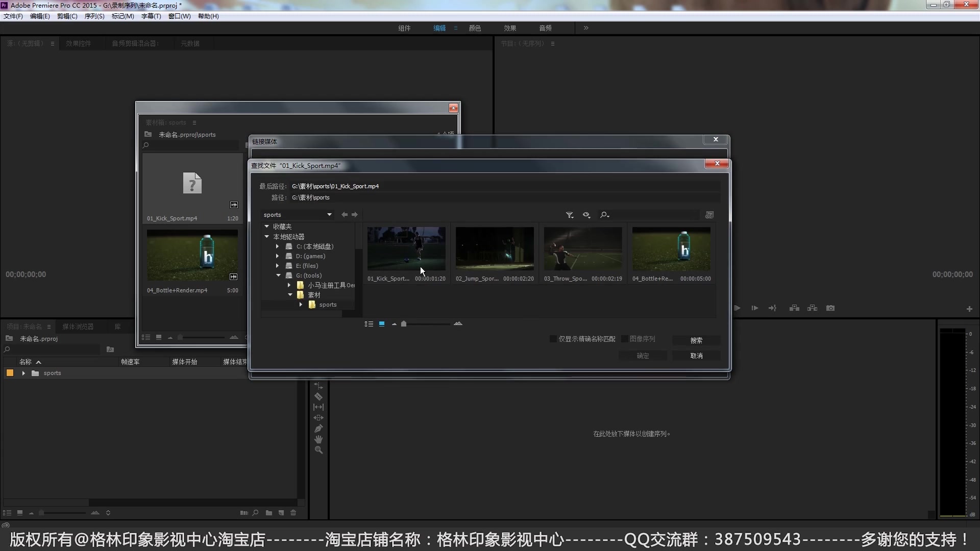
Task: Click the back arrow in file browser
Action: (x=345, y=215)
